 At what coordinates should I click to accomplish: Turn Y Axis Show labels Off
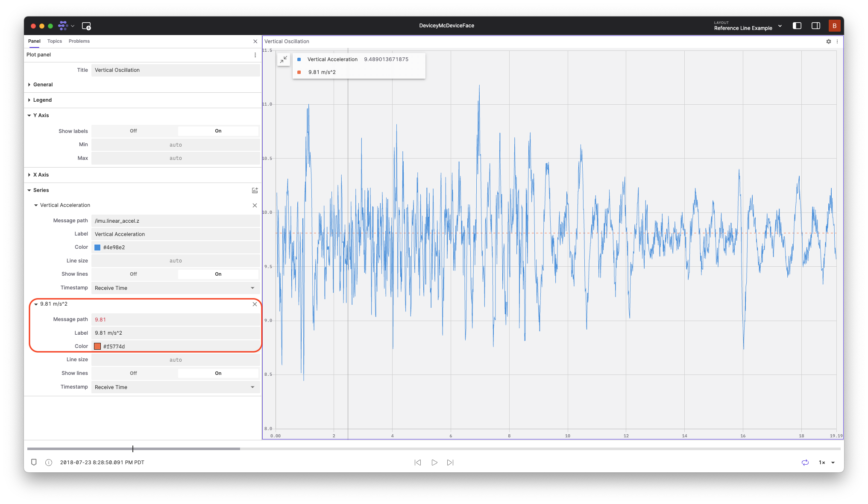(134, 131)
